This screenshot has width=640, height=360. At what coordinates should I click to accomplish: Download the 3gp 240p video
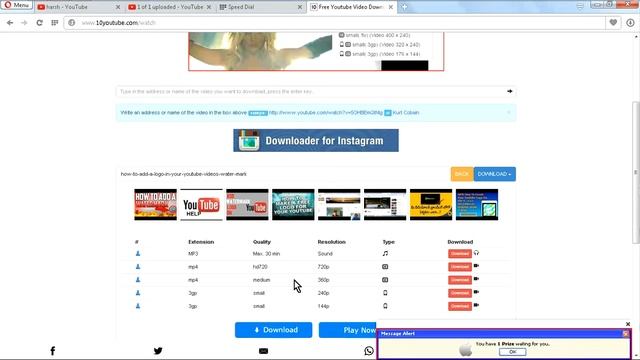[x=460, y=293]
